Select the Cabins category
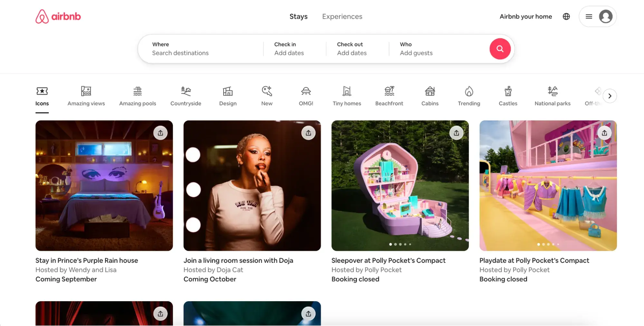Image resolution: width=644 pixels, height=326 pixels. [430, 96]
